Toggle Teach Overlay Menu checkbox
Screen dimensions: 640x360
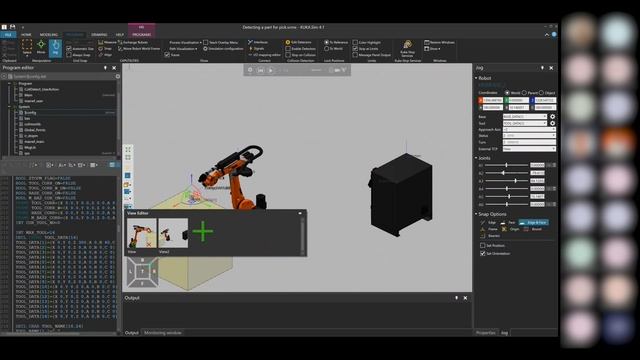[x=206, y=42]
